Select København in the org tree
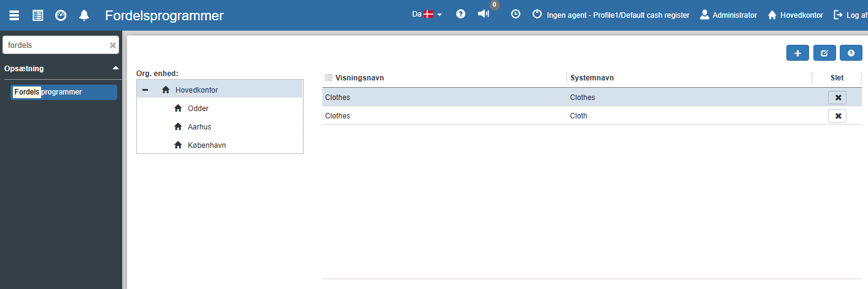 pyautogui.click(x=207, y=145)
